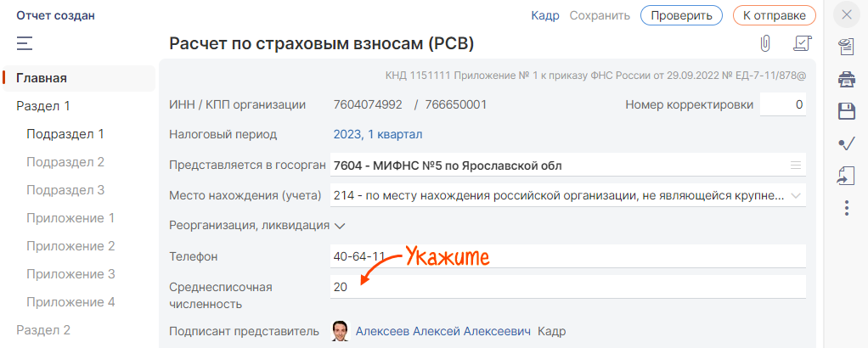The image size is (868, 348).
Task: Click the Среднесписочная численность input field
Action: (x=568, y=287)
